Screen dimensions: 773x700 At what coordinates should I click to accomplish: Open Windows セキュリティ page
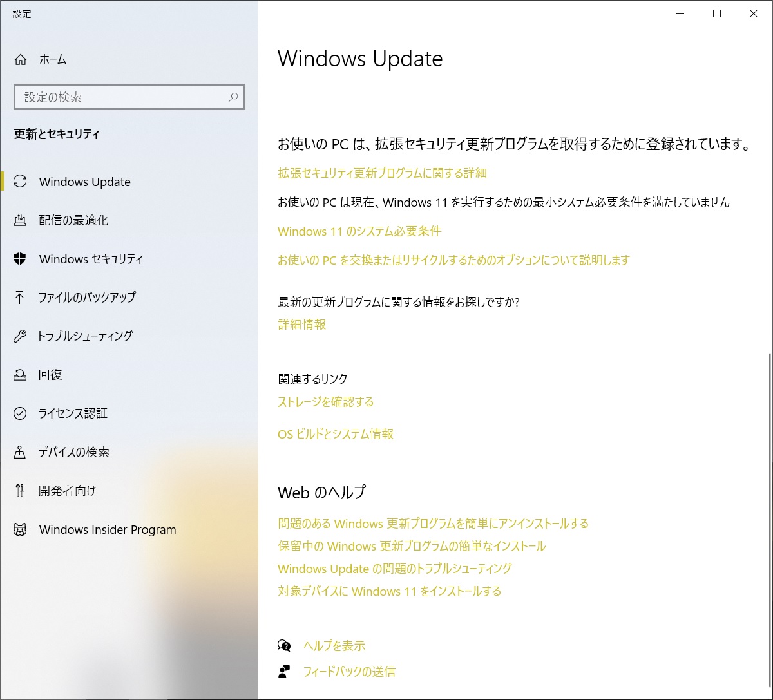pos(129,259)
